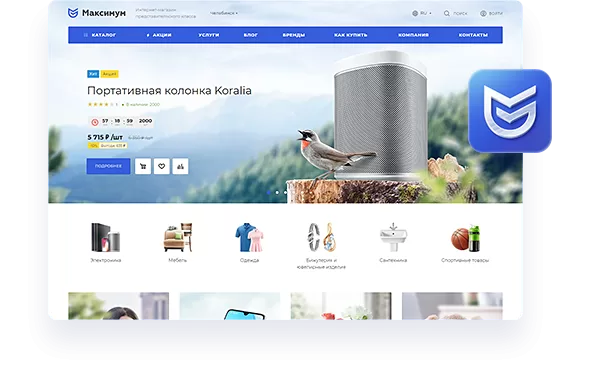Open the Контакты menu item
Viewport: 600px width, 368px height.
473,35
